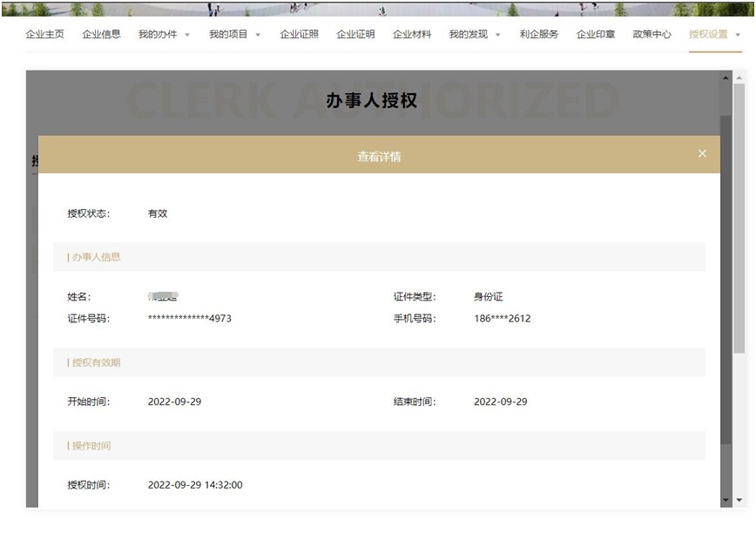Click the 授权时间 value 2022-09-29 14:32:00
756x540 pixels.
[195, 485]
